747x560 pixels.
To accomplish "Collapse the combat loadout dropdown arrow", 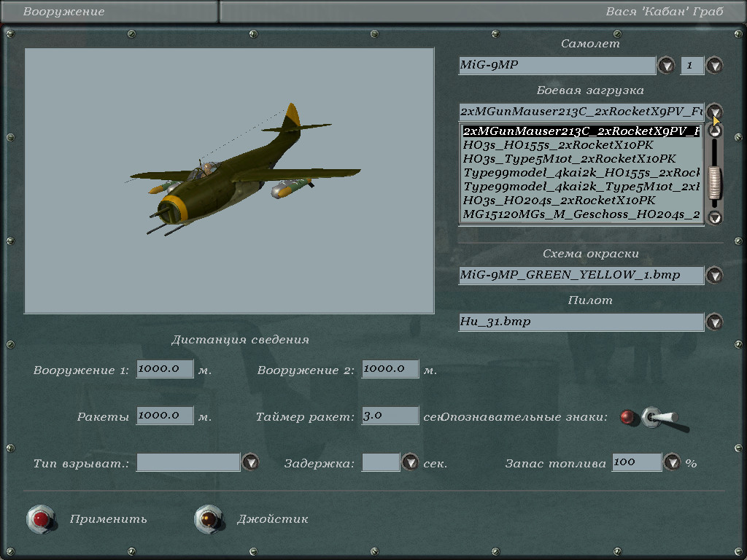I will click(714, 112).
